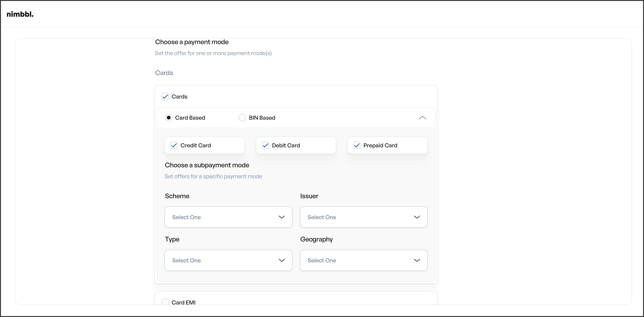Screen dimensions: 644x317
Task: Select the Card Based radio button
Action: pos(169,118)
